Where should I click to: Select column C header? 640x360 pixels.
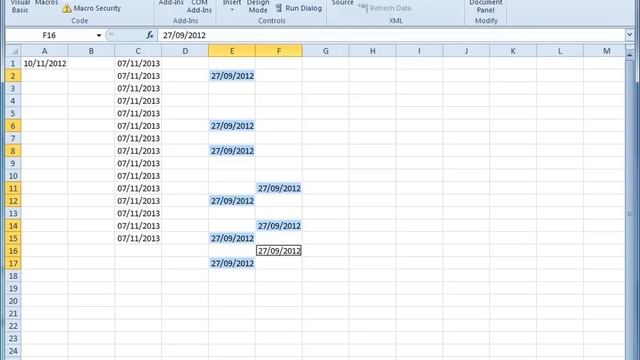[x=138, y=51]
